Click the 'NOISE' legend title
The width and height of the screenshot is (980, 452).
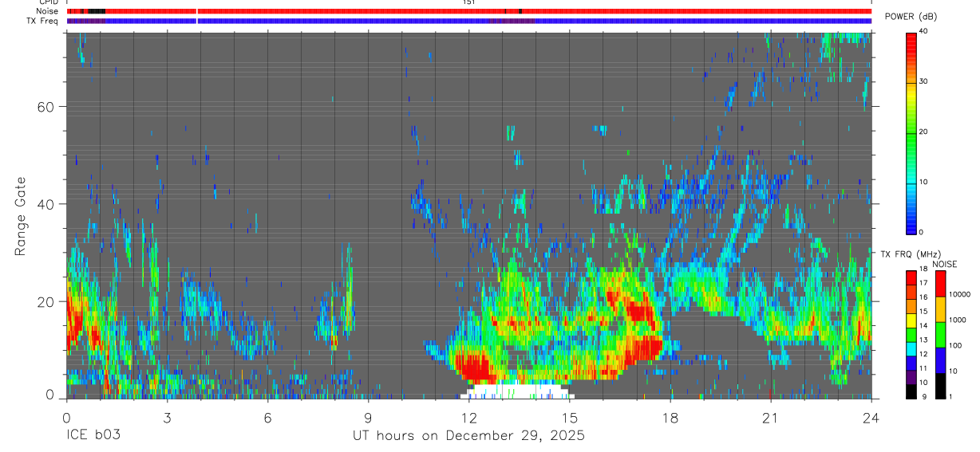click(x=944, y=264)
